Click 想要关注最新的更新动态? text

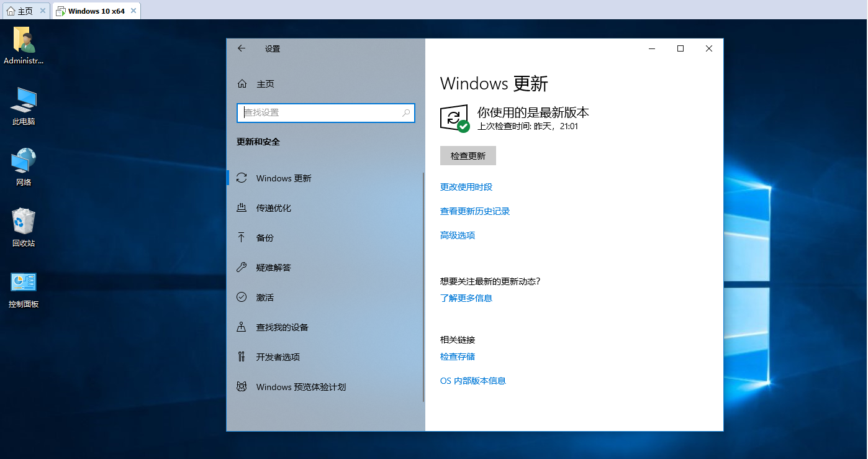click(491, 281)
